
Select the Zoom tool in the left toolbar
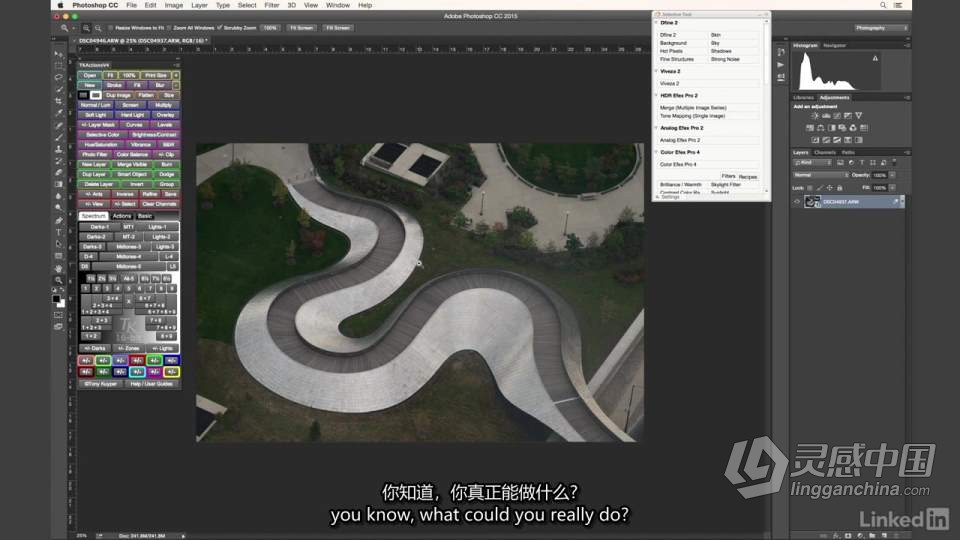(59, 280)
